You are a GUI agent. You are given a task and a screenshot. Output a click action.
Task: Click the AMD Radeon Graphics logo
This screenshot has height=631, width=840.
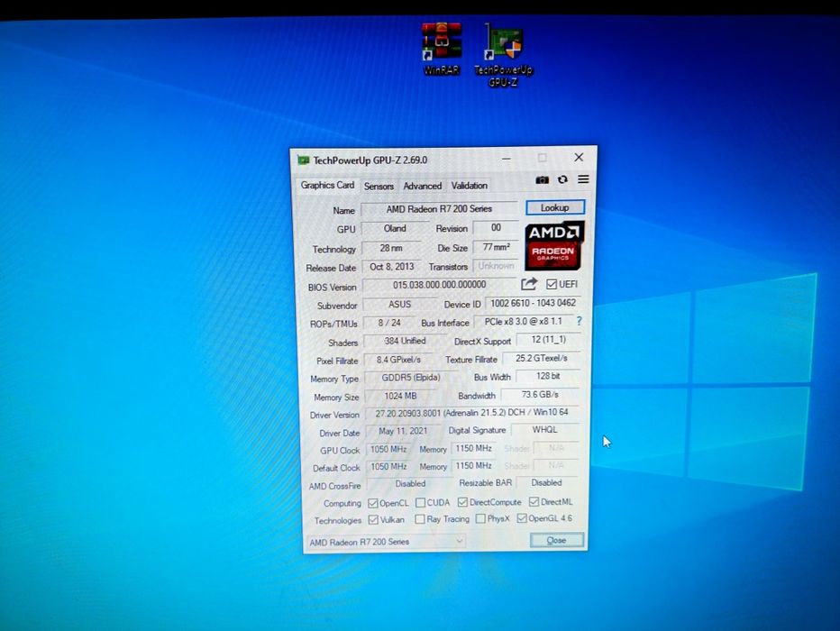click(554, 246)
